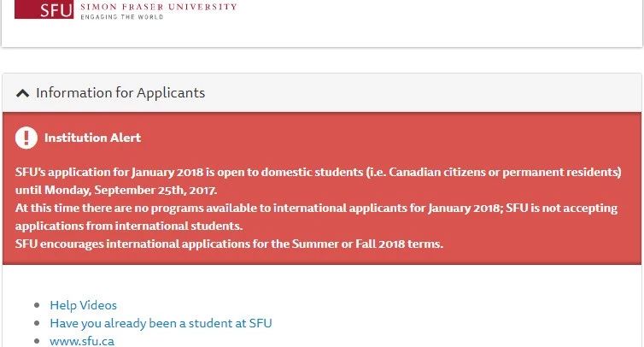644x347 pixels.
Task: Click the 'Institution Alert' heading text
Action: tap(92, 138)
